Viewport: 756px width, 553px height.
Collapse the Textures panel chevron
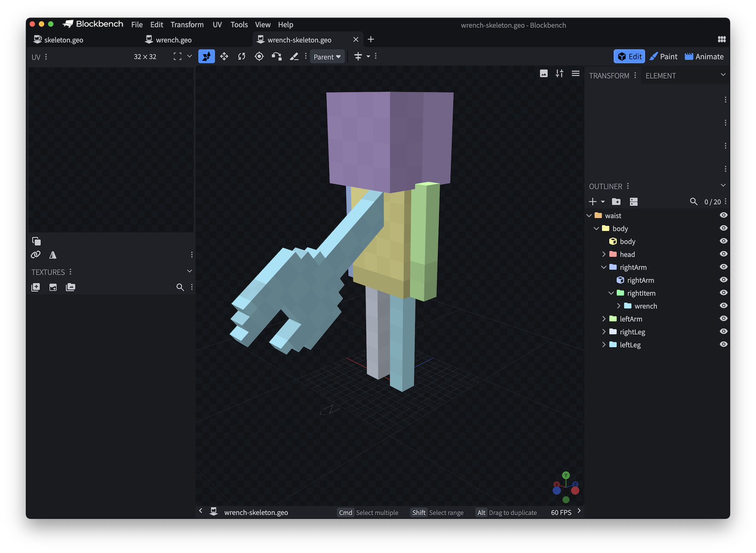coord(189,271)
